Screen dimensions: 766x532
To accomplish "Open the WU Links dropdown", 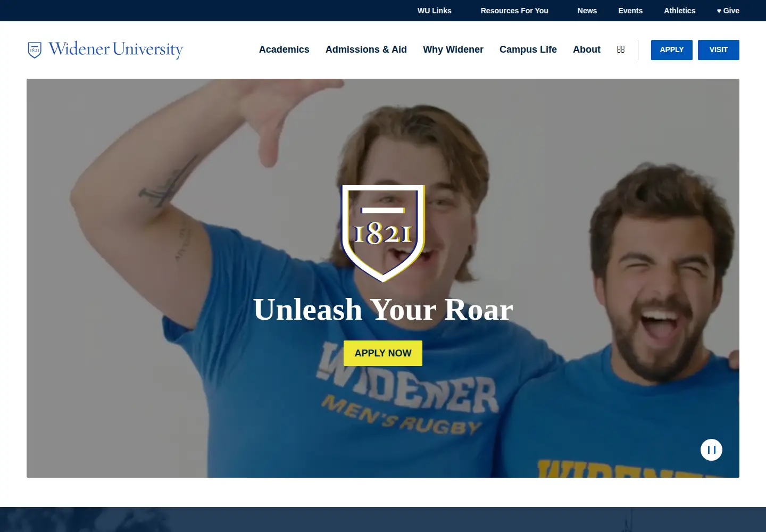I will pos(435,11).
